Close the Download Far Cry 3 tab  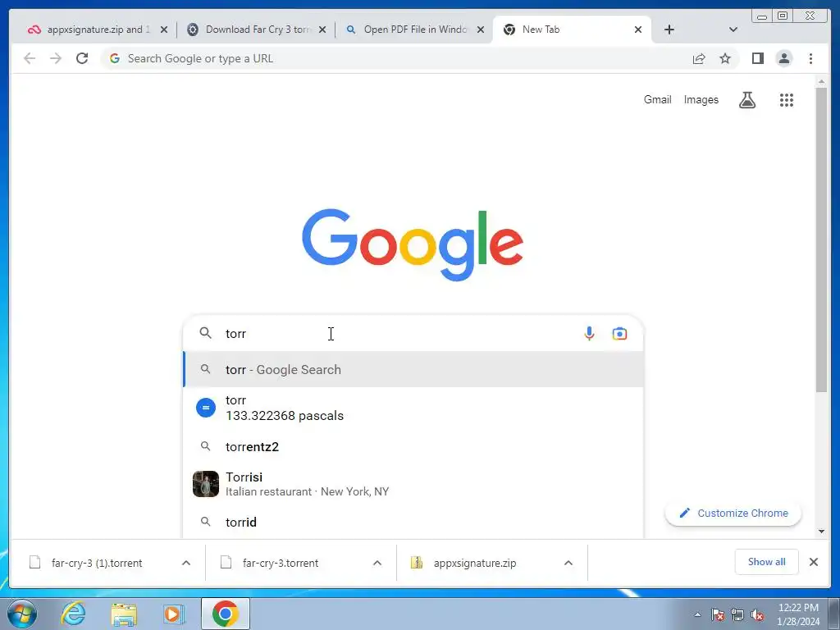pos(322,30)
